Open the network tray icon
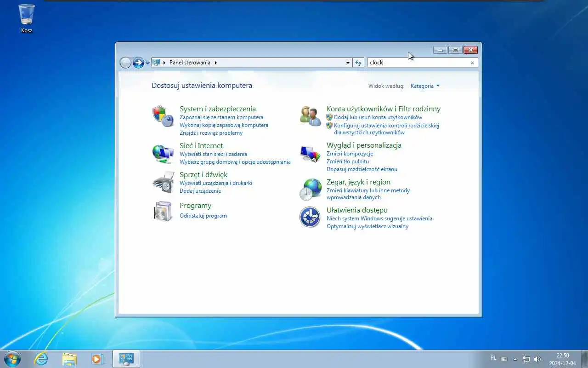Image resolution: width=588 pixels, height=368 pixels. coord(526,359)
